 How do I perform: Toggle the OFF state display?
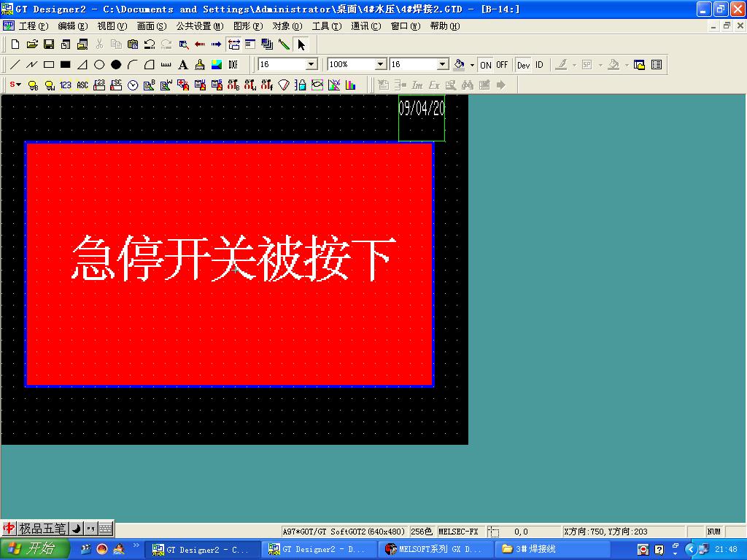pyautogui.click(x=502, y=65)
